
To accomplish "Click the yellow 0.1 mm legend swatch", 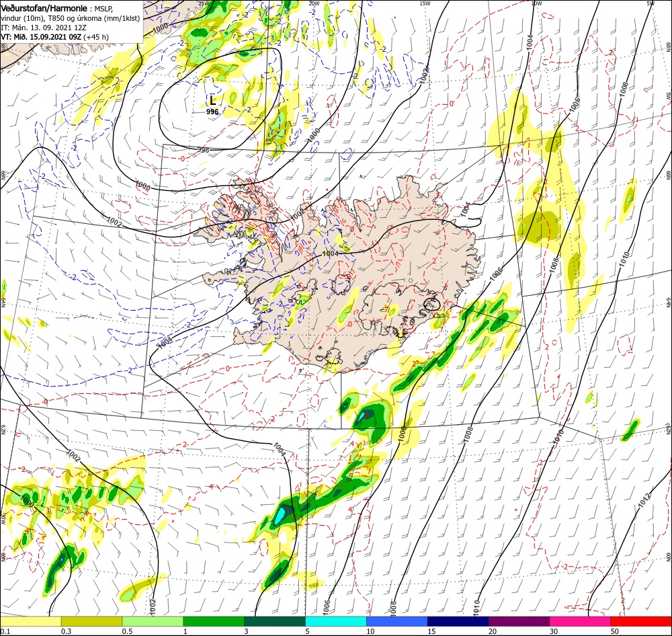I will (31, 621).
